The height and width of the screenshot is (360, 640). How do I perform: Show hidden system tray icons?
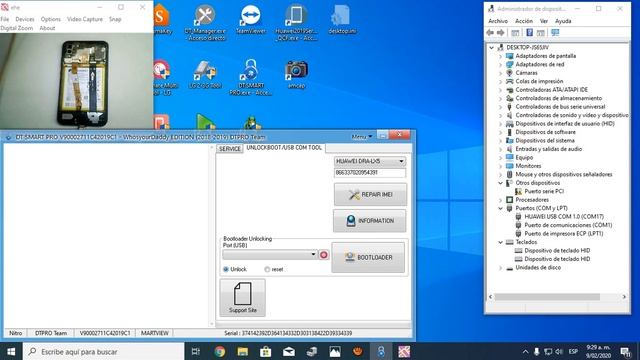click(x=525, y=351)
